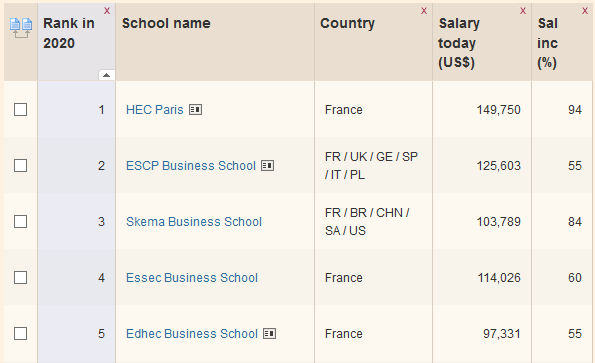Open the HEC Paris school link
Screen dimensions: 595x363
[155, 110]
